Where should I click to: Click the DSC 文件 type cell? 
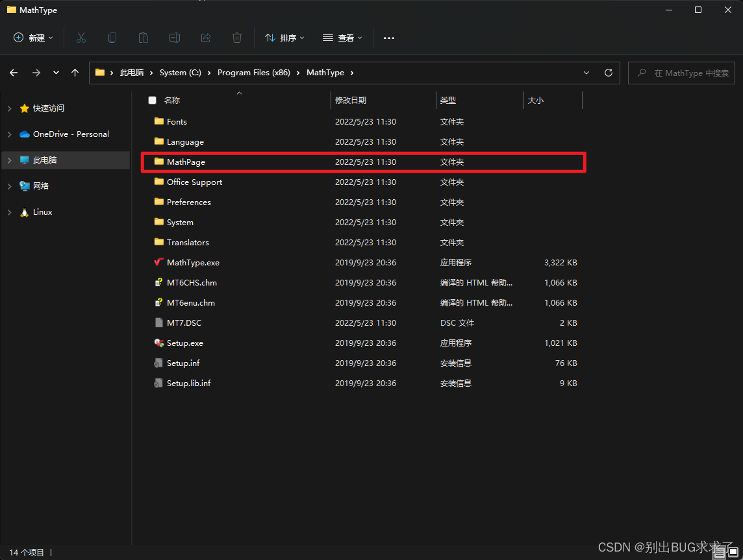tap(457, 323)
